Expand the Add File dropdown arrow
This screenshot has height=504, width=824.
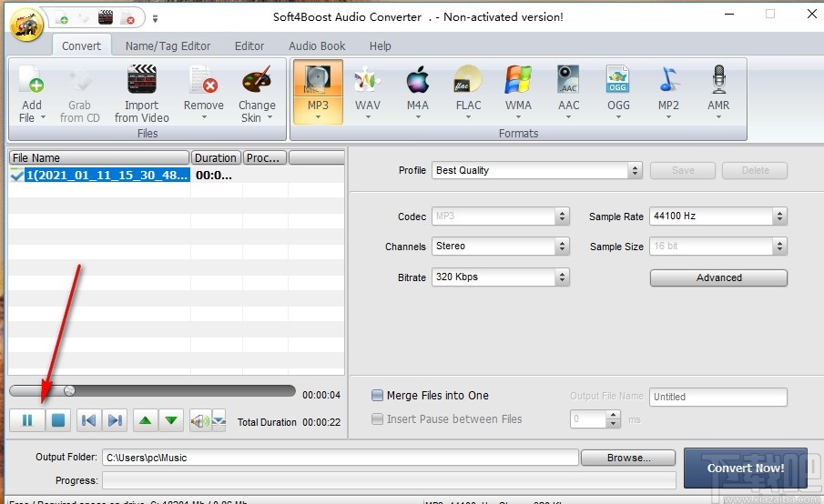click(43, 117)
